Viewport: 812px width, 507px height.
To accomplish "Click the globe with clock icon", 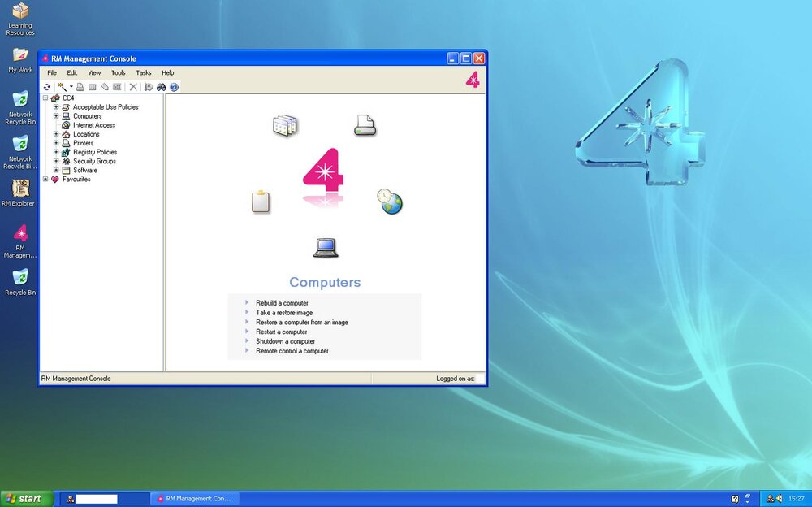I will (390, 201).
